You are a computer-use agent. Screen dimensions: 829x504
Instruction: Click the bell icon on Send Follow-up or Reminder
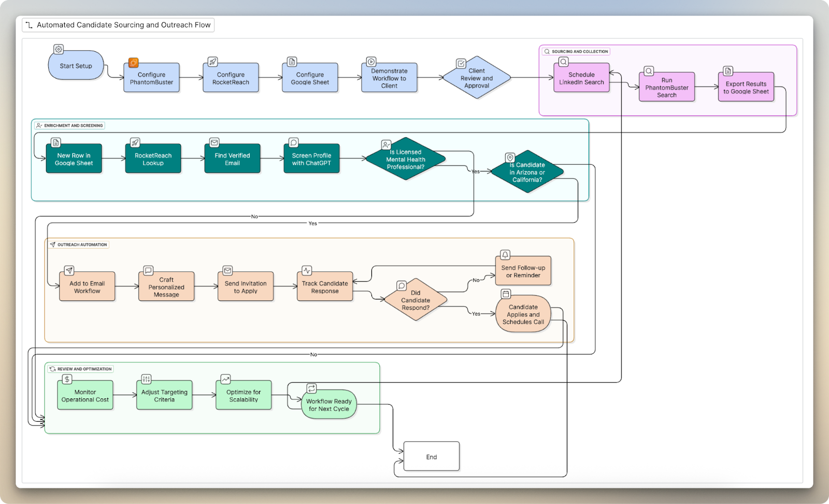coord(505,255)
